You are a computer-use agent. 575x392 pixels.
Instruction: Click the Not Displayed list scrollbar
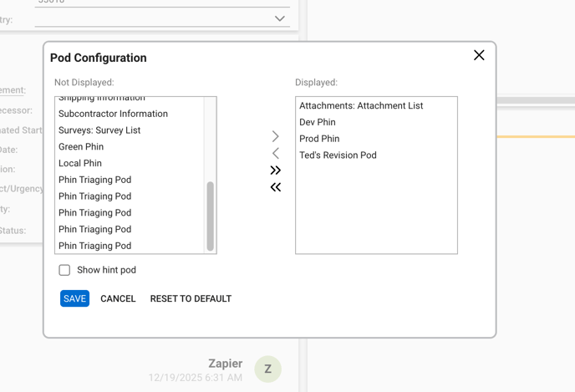point(210,216)
